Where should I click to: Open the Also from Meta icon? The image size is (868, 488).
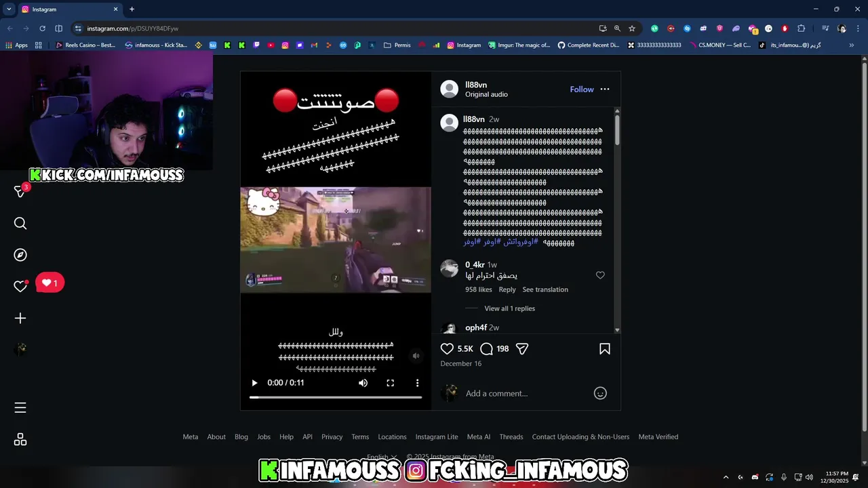tap(20, 439)
